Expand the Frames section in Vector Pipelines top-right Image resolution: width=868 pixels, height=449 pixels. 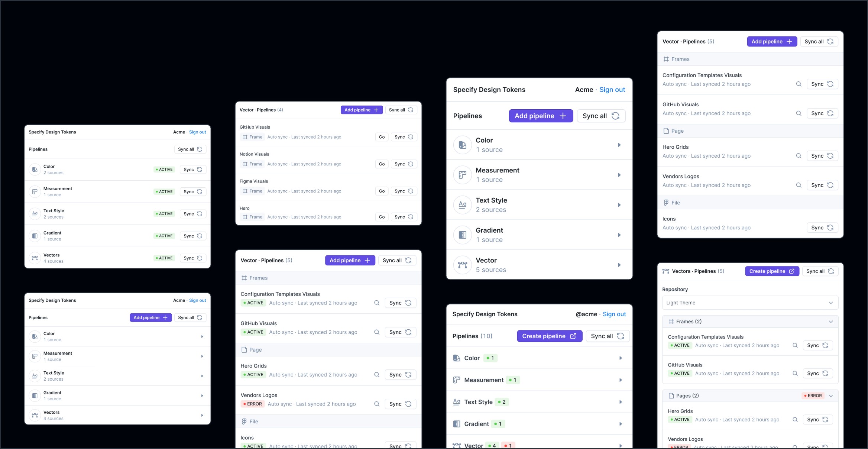747,59
